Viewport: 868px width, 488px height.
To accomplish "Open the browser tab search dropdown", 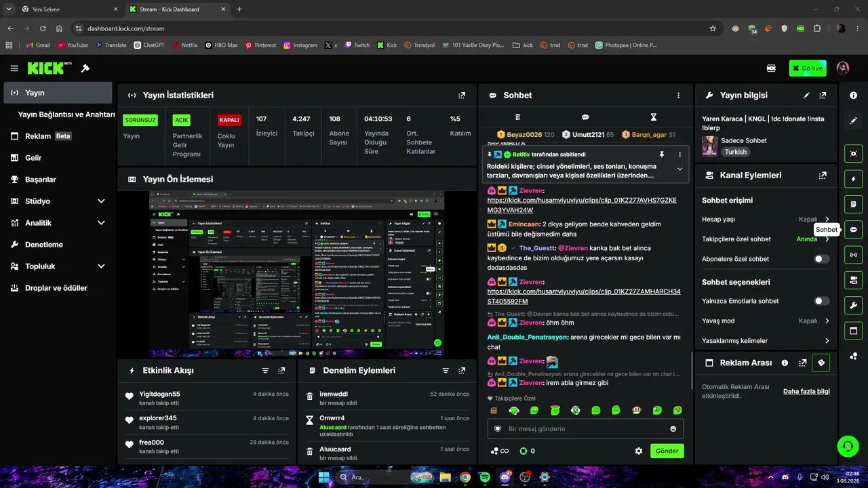I will tap(9, 9).
